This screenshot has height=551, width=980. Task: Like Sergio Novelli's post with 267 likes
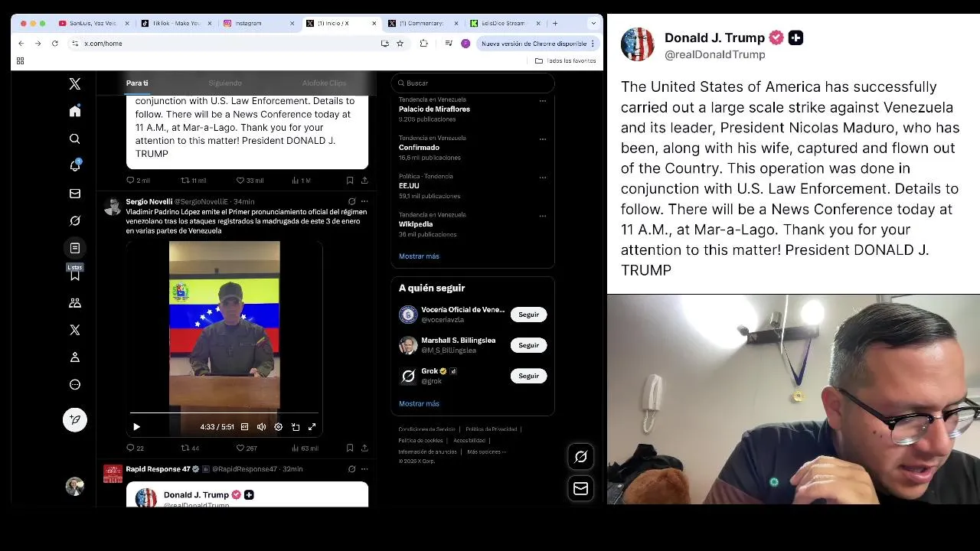240,448
